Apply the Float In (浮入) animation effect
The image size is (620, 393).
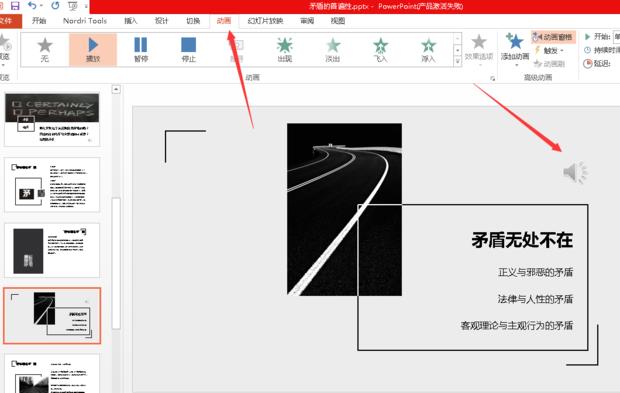(429, 50)
